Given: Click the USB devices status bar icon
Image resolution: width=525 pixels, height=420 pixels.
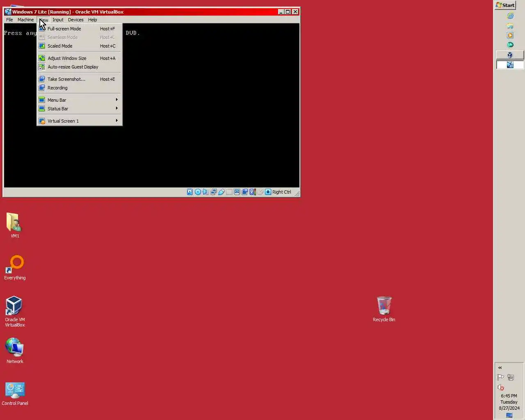Looking at the screenshot, I should pyautogui.click(x=221, y=192).
